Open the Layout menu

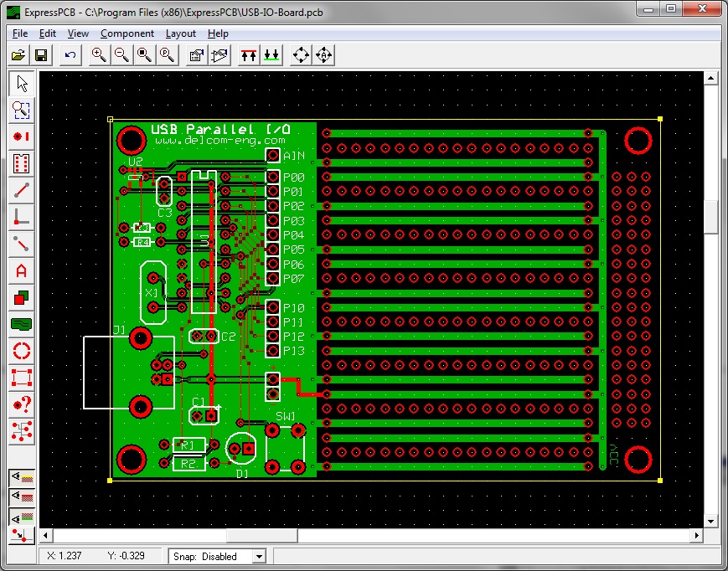click(180, 33)
